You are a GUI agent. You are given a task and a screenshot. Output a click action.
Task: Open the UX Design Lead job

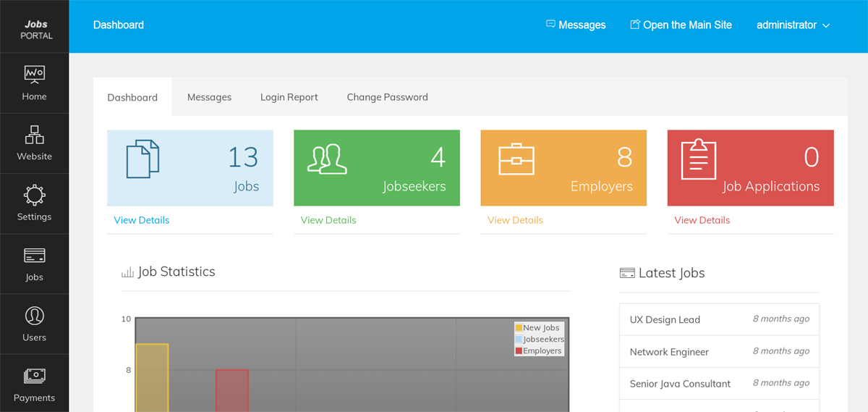[665, 319]
